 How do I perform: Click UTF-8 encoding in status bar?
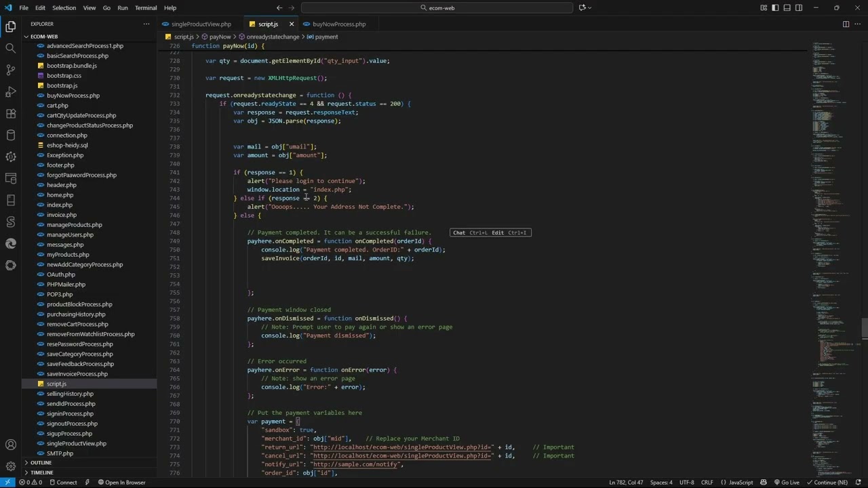[x=686, y=483]
